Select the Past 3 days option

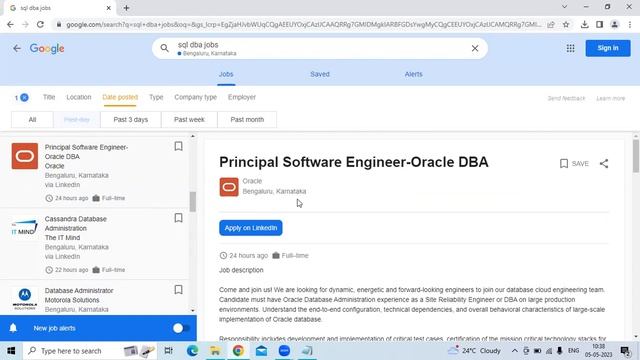pyautogui.click(x=131, y=120)
